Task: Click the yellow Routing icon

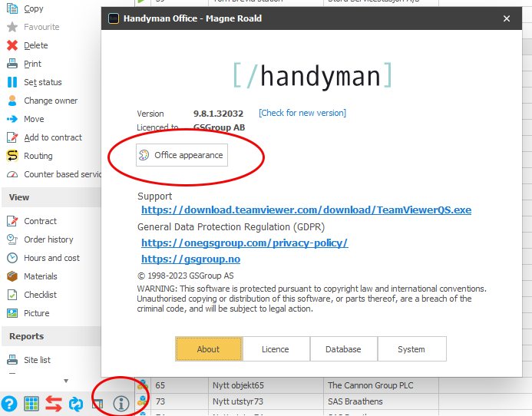Action: 12,156
